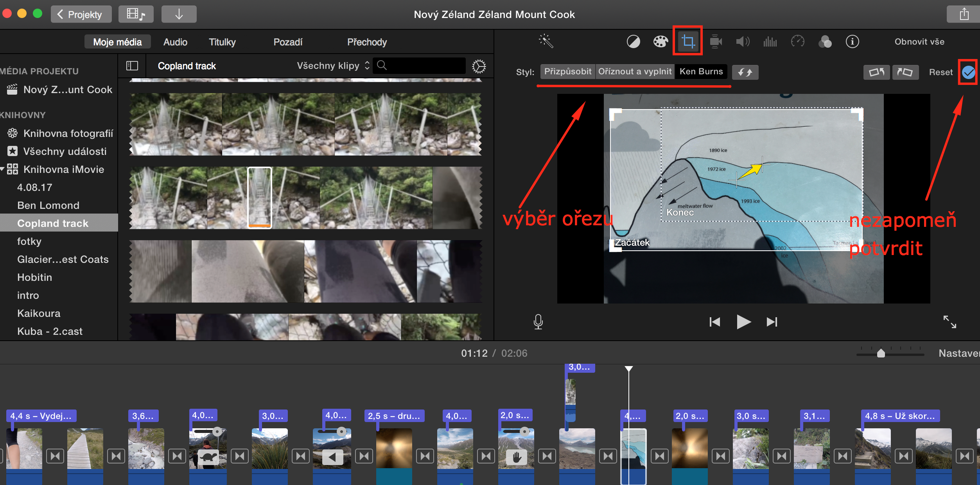980x485 pixels.
Task: Select the Crop tool icon
Action: (x=687, y=41)
